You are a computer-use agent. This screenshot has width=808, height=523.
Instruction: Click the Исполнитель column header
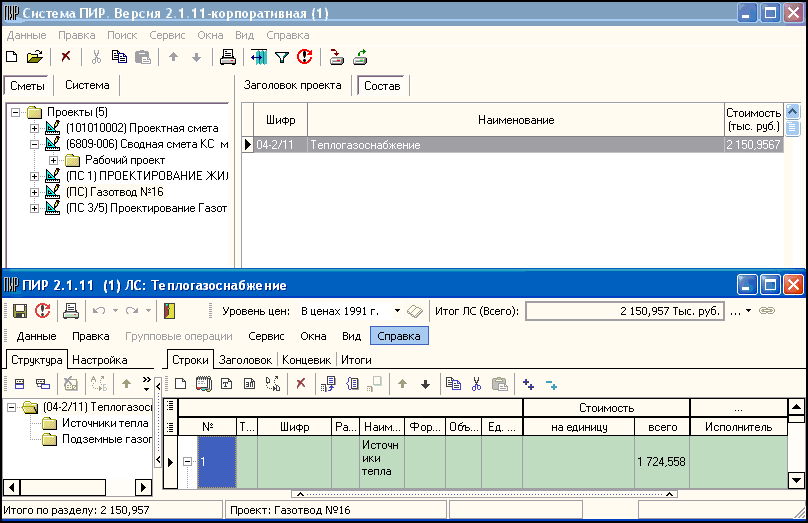(738, 427)
